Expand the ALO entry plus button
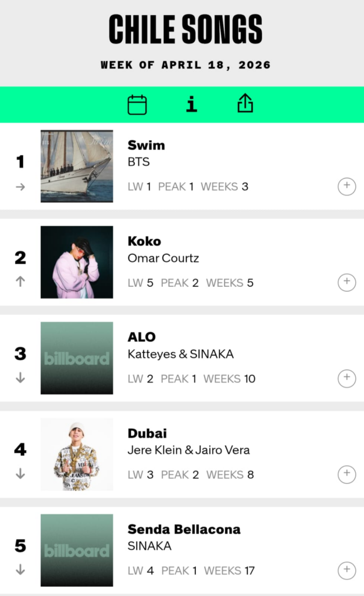This screenshot has width=364, height=596. pos(347,378)
